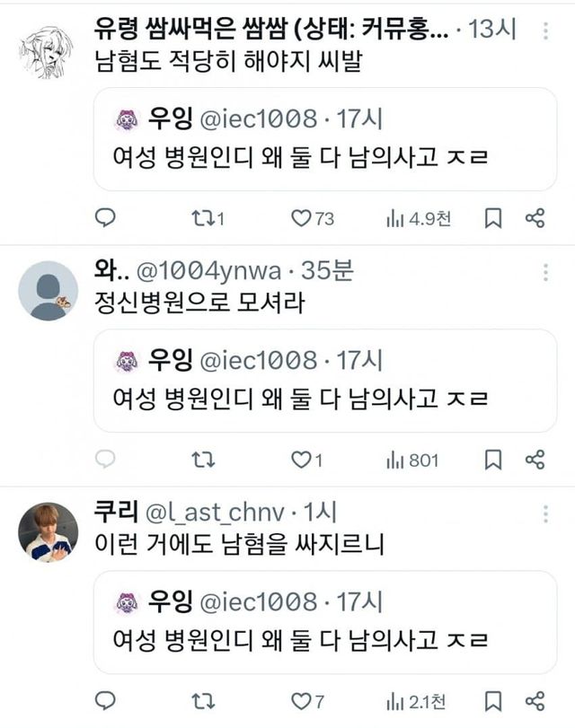Reply to the @1004ynwa tweet
The width and height of the screenshot is (575, 728).
click(x=106, y=460)
